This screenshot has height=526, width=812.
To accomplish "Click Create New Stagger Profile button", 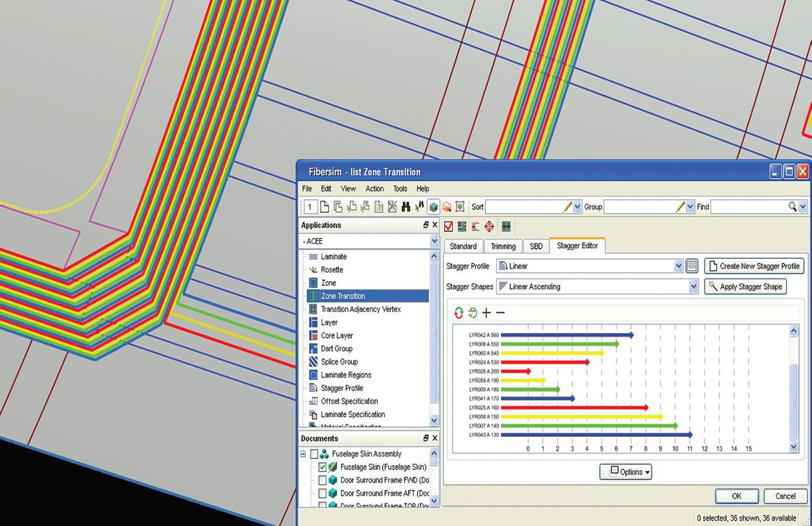I will point(754,266).
